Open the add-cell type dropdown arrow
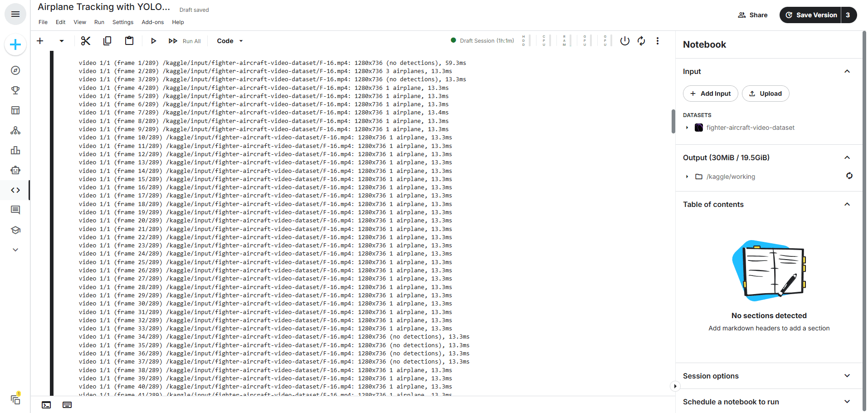 [x=62, y=41]
